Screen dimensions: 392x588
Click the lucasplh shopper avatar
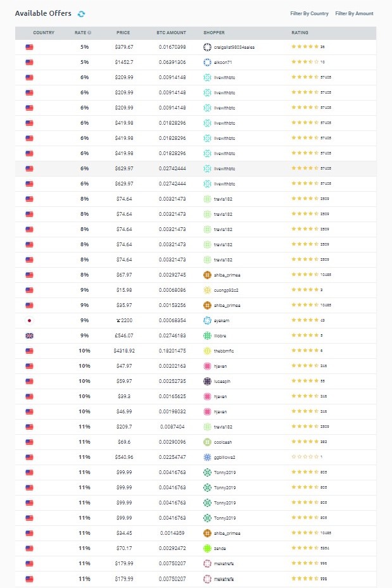click(x=206, y=381)
